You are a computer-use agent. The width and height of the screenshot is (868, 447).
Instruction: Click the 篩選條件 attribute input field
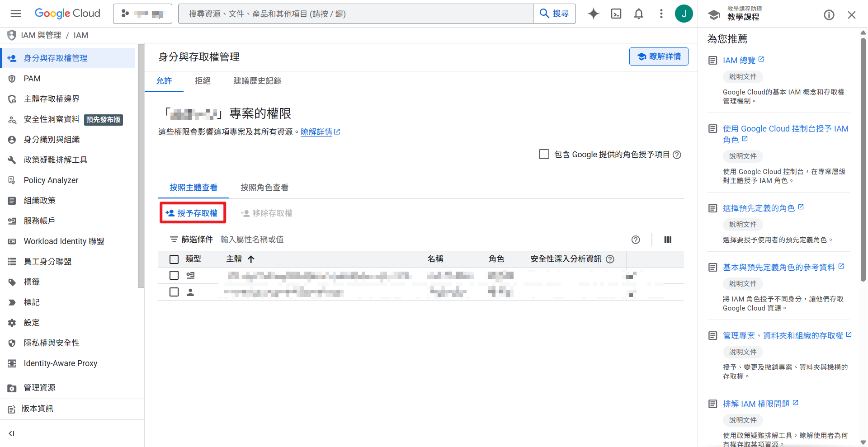point(252,239)
